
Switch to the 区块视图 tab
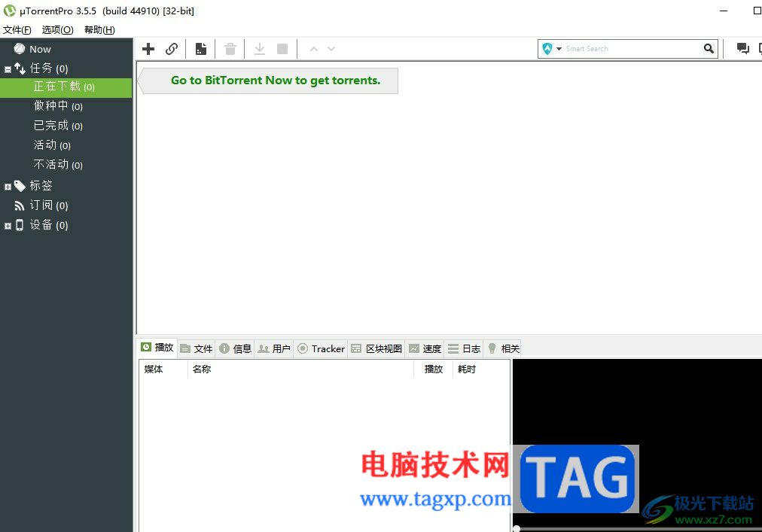(x=377, y=348)
